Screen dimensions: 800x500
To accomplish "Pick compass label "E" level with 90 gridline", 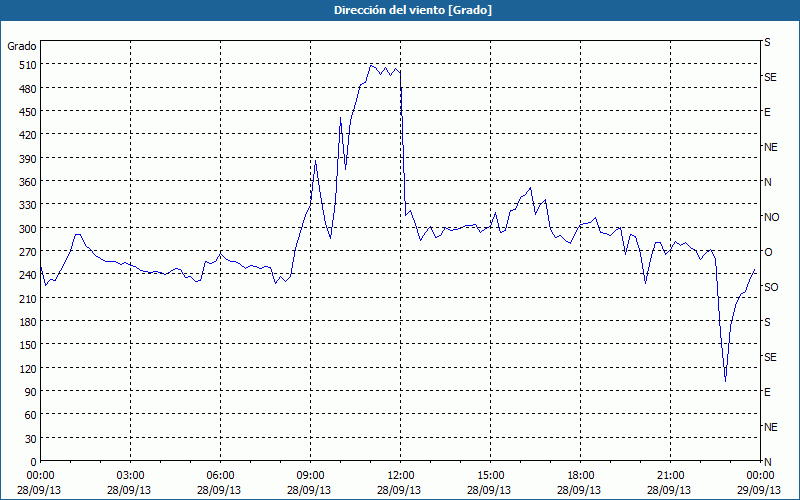I will pos(767,392).
